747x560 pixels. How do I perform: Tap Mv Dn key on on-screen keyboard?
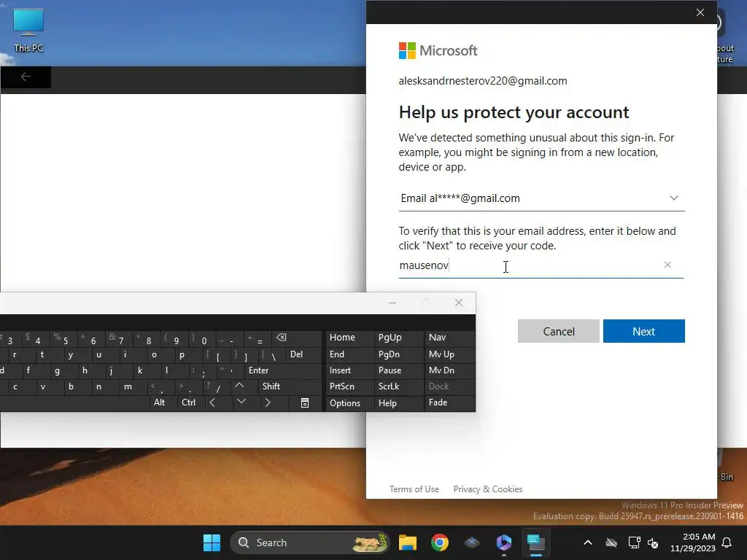(449, 370)
